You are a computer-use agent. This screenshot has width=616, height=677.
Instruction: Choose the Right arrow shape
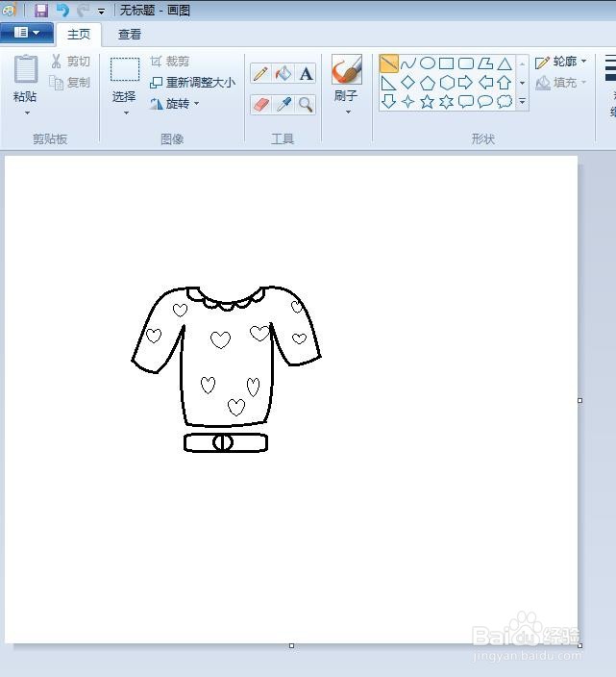coord(466,83)
